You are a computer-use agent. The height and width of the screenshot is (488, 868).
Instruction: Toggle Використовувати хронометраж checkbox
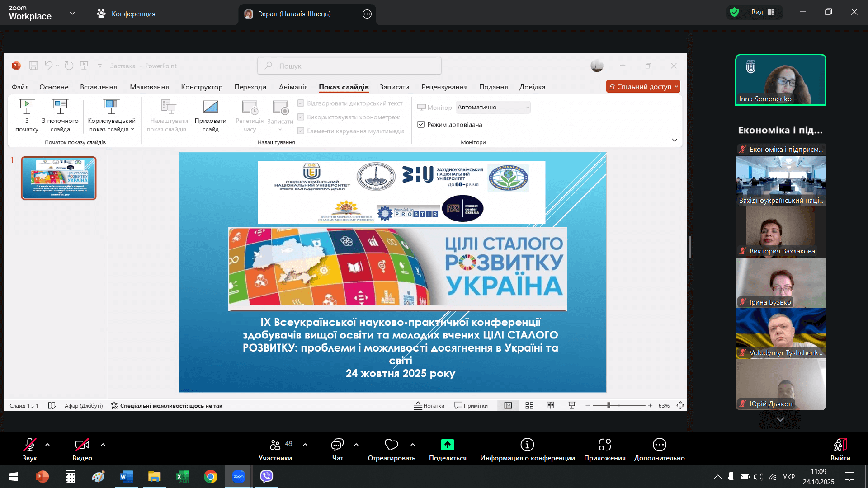pos(301,117)
